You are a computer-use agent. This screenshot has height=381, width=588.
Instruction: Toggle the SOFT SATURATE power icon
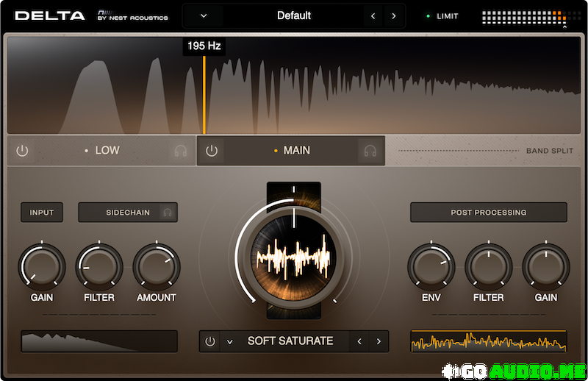pyautogui.click(x=210, y=341)
